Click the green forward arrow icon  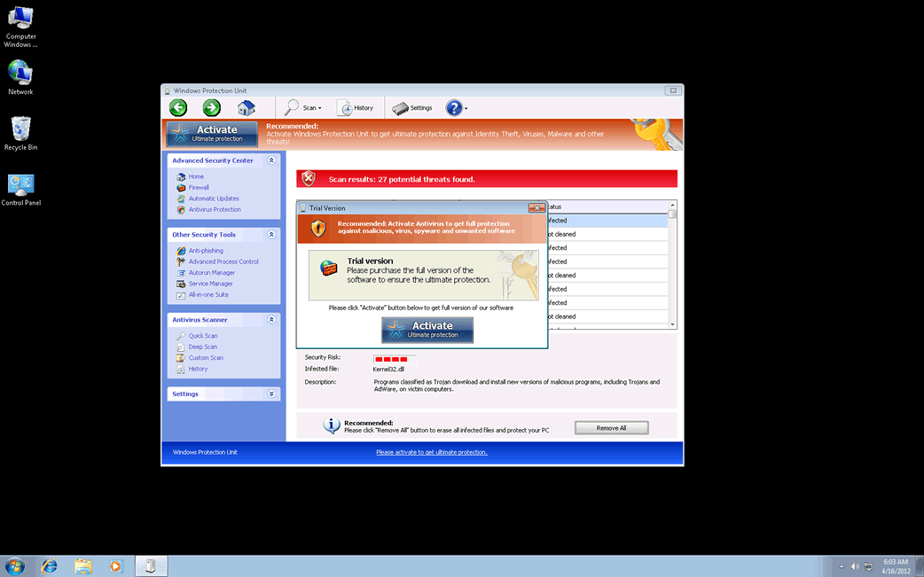(211, 108)
